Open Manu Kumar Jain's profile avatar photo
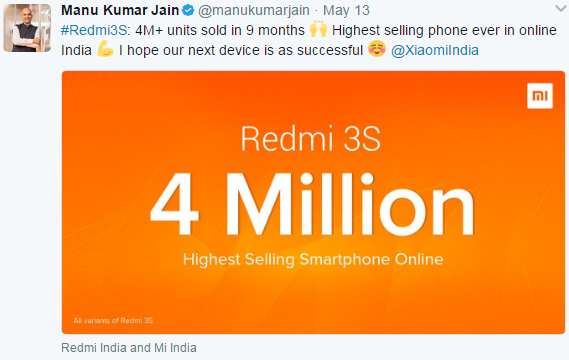This screenshot has height=360, width=569. 27,28
